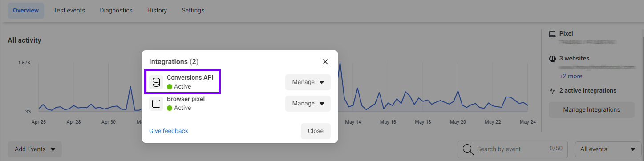This screenshot has height=161, width=644.
Task: Click the Pixel monitor icon
Action: tap(552, 34)
